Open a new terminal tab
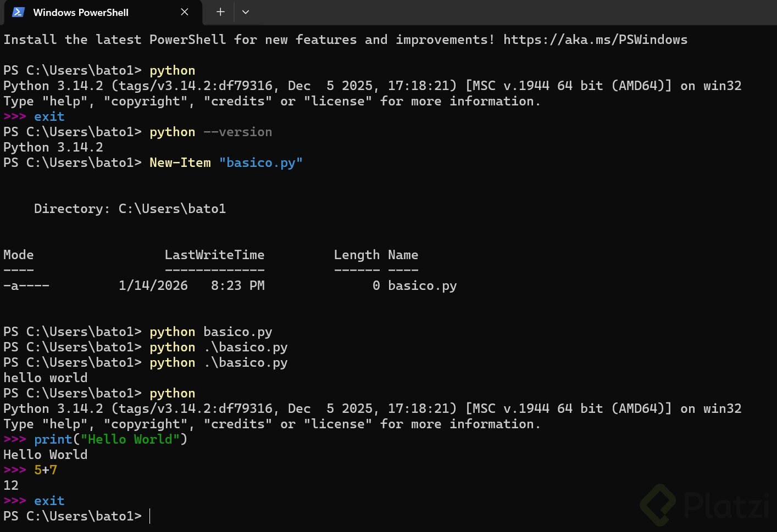 tap(220, 12)
